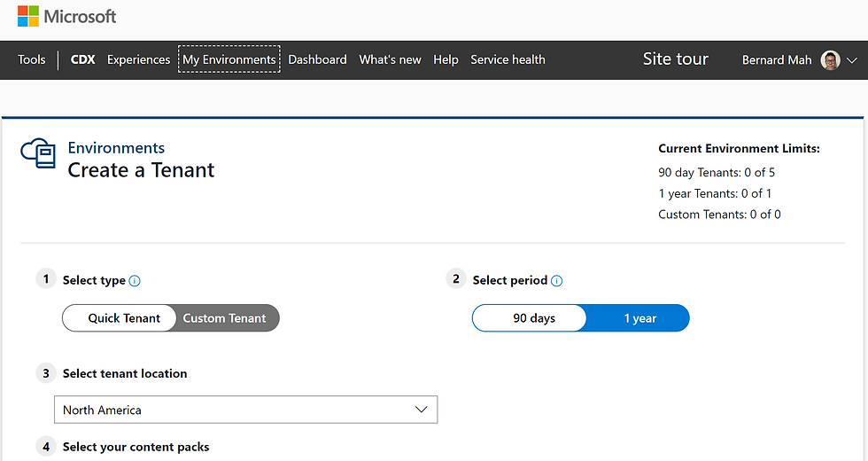The height and width of the screenshot is (461, 868).
Task: Click 'Select tenant location' label
Action: (x=125, y=373)
